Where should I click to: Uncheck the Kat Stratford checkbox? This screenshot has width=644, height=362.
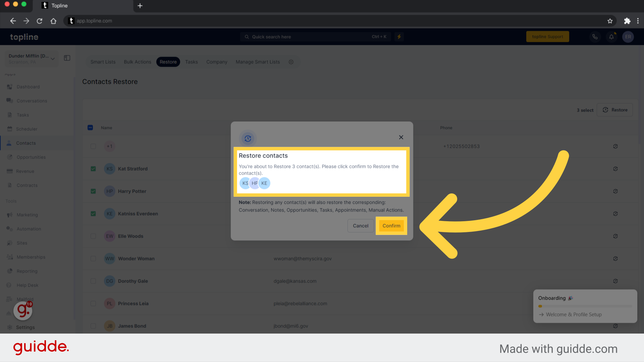point(93,169)
